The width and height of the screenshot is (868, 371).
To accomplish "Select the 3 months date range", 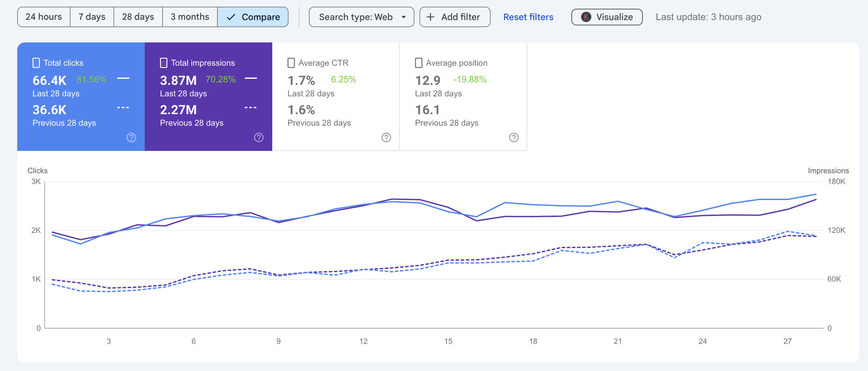I will click(190, 17).
